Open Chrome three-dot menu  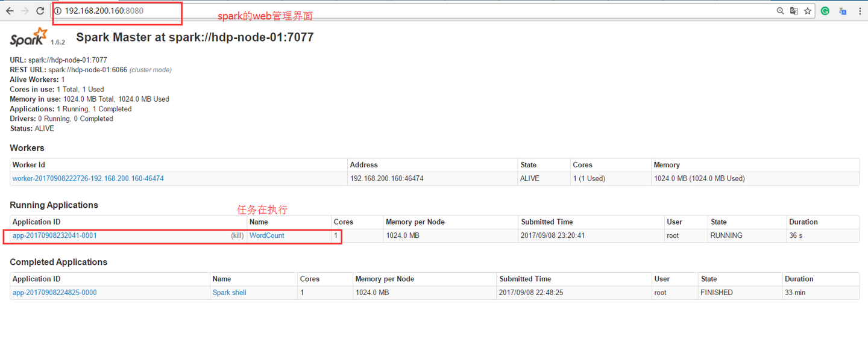[859, 11]
